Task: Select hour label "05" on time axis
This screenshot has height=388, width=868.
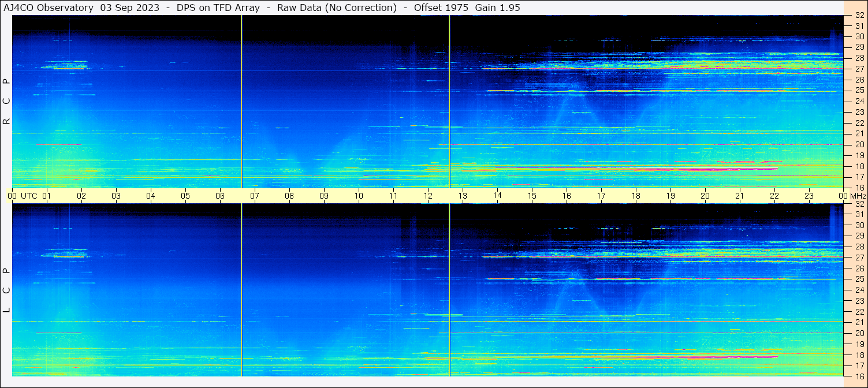Action: 185,196
